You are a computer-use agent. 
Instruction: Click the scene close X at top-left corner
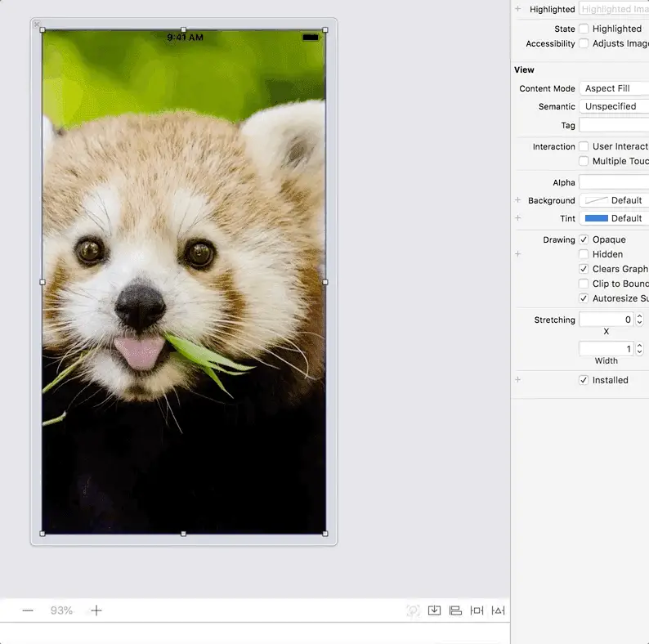[x=37, y=24]
